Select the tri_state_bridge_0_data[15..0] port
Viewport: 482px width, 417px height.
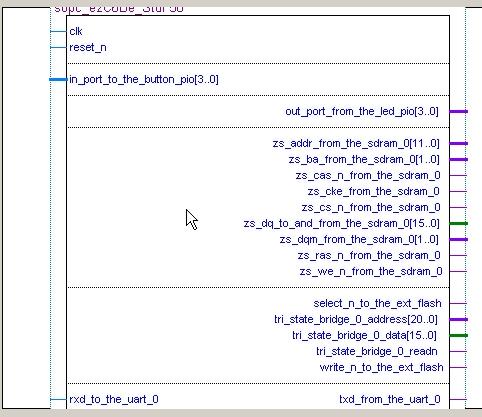point(364,335)
